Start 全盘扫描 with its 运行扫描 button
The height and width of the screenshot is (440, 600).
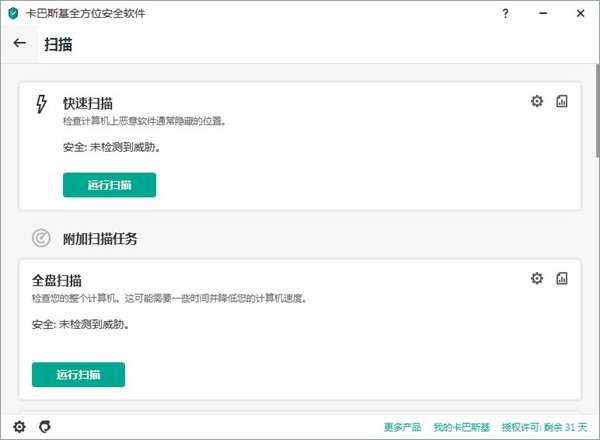click(x=78, y=375)
